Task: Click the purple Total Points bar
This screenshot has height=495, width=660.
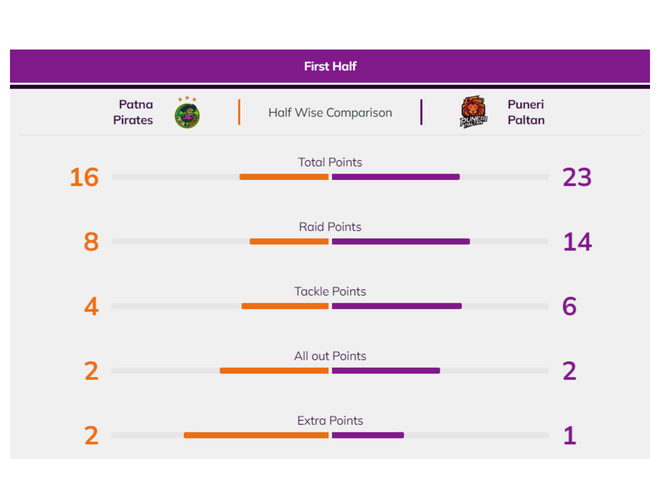Action: pos(395,177)
